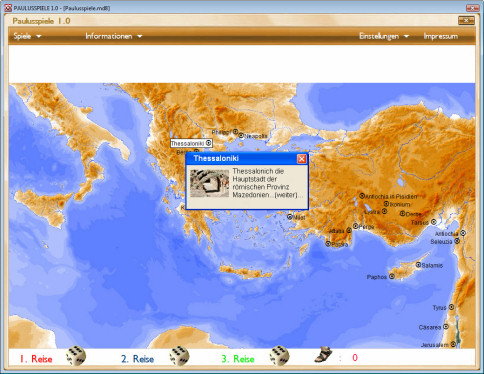Open the Impressum menu item
Screen dimensions: 484x374
[x=440, y=36]
